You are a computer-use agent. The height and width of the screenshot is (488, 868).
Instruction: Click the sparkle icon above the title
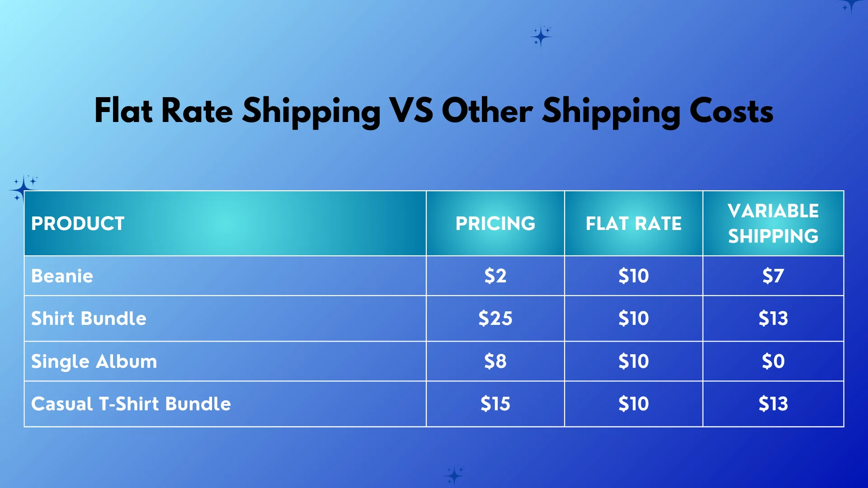pyautogui.click(x=541, y=37)
